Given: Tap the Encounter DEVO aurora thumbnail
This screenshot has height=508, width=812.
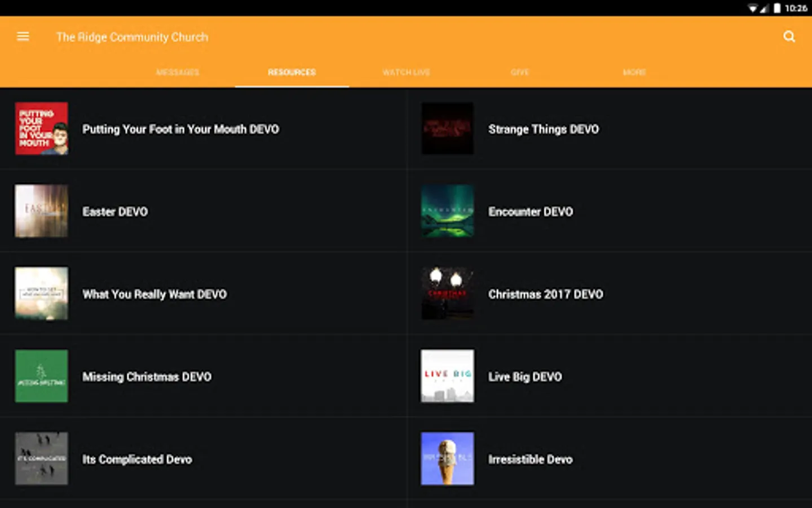Looking at the screenshot, I should click(x=448, y=211).
